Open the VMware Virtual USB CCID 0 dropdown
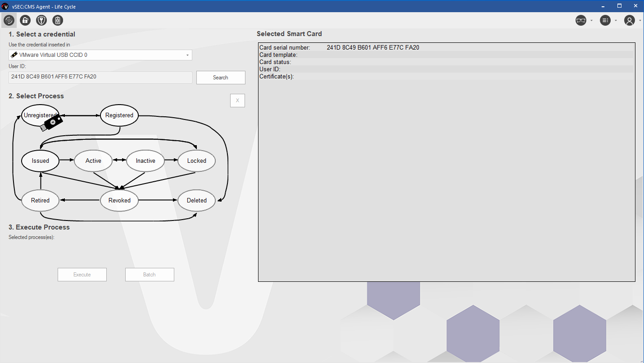Image resolution: width=644 pixels, height=363 pixels. pos(100,55)
